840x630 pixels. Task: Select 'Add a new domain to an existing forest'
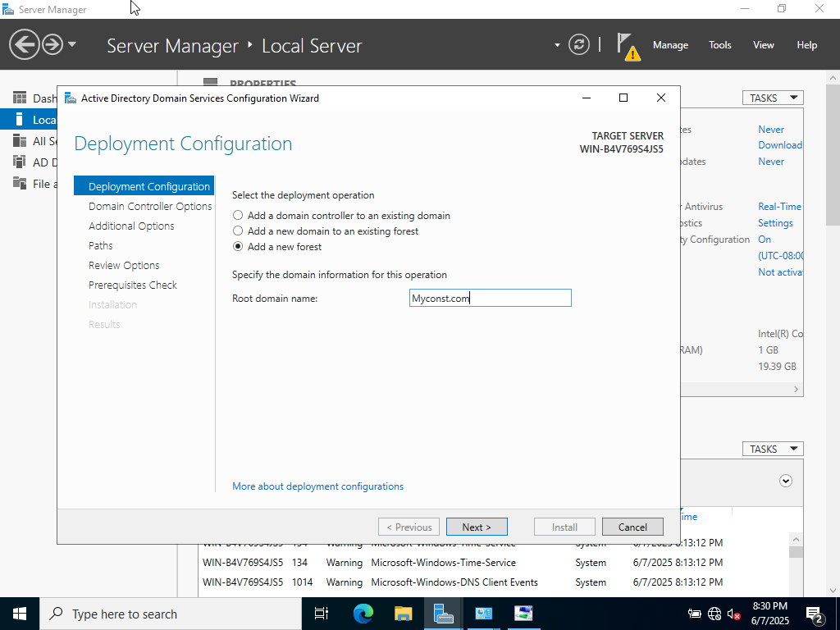pyautogui.click(x=238, y=231)
